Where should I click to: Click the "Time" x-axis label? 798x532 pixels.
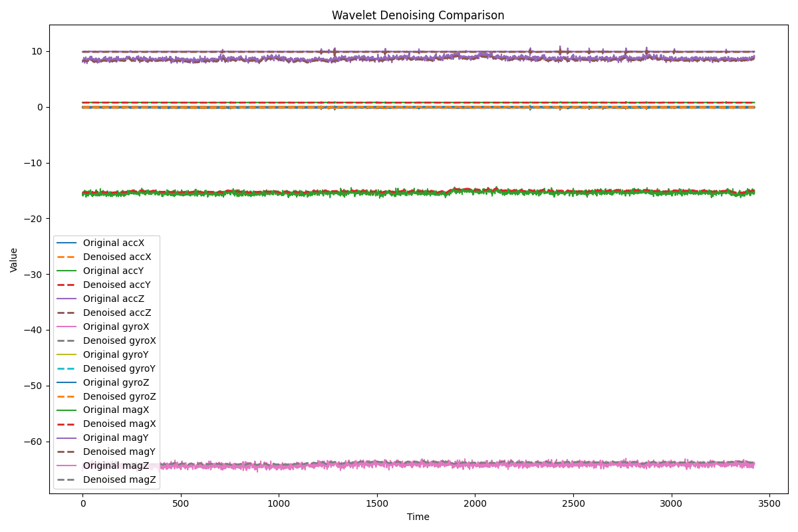point(418,517)
